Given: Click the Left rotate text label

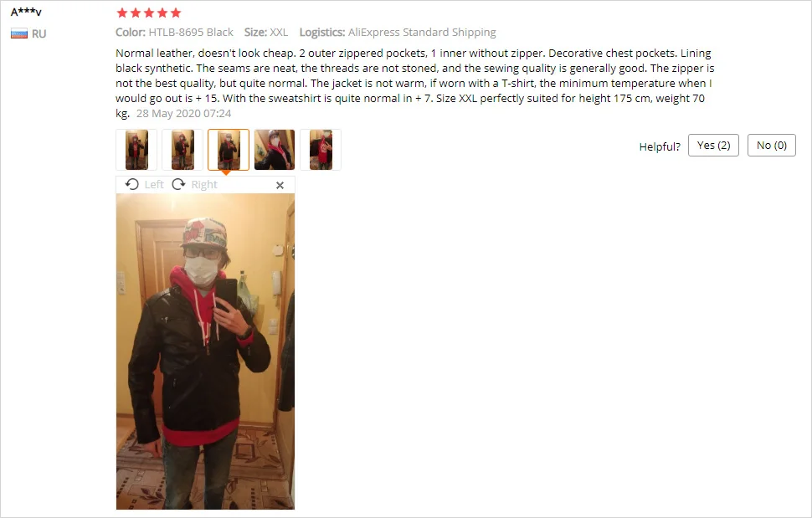Looking at the screenshot, I should (x=154, y=185).
